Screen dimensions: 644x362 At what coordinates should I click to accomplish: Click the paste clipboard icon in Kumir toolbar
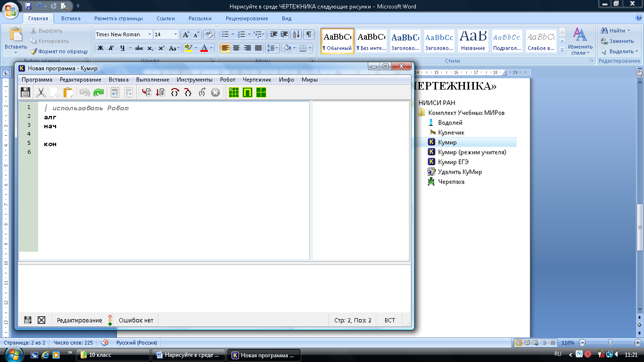coord(68,92)
